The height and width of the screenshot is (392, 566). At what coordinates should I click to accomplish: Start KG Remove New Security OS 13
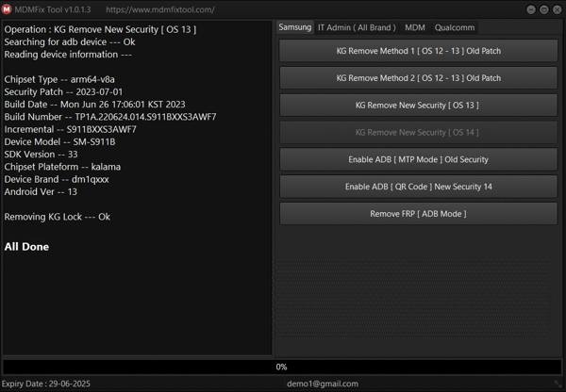[418, 106]
